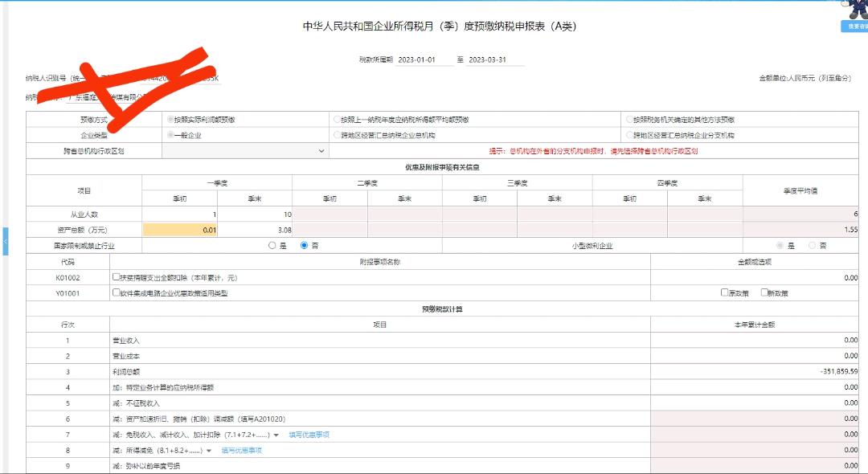
Task: Click 填写优惠事项 link in row 8
Action: (242, 451)
